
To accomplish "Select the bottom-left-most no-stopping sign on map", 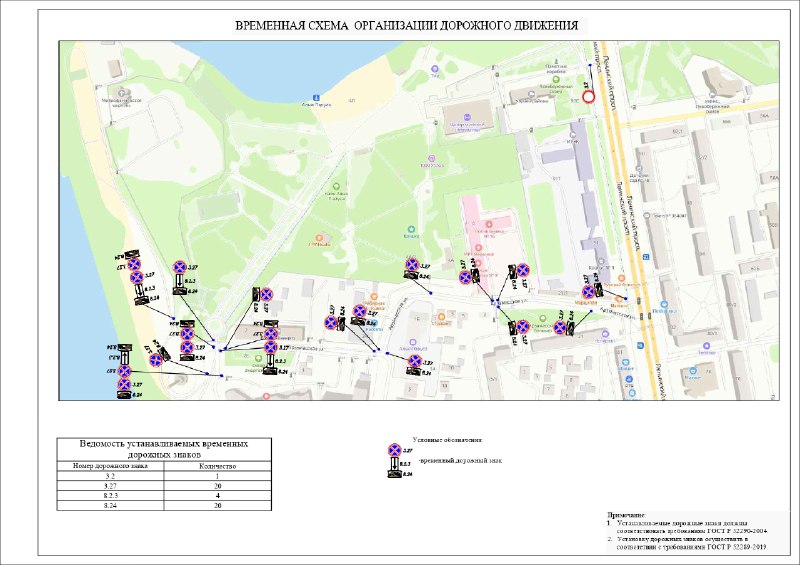I will [125, 384].
